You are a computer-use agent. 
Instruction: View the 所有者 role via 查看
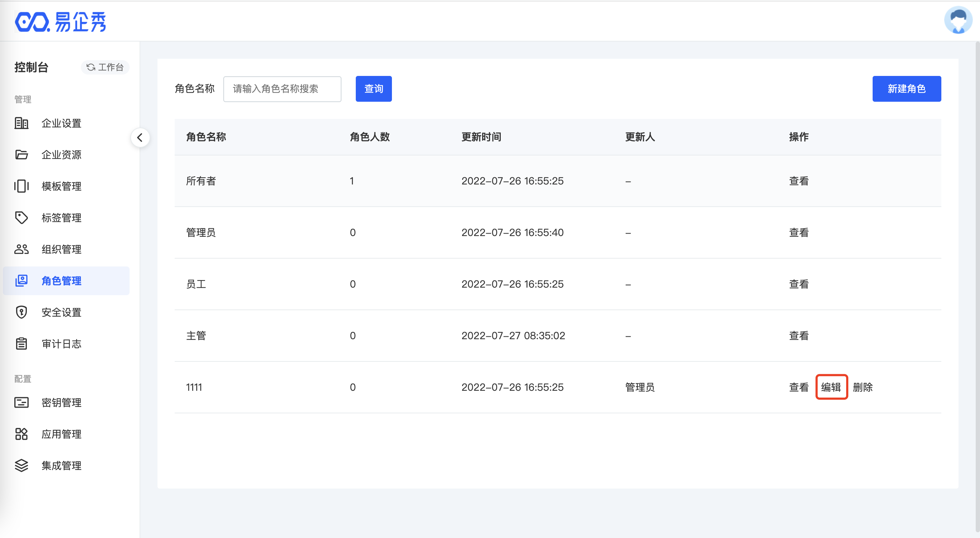click(799, 181)
